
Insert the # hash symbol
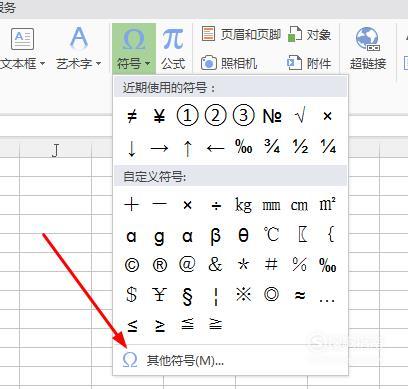271,265
